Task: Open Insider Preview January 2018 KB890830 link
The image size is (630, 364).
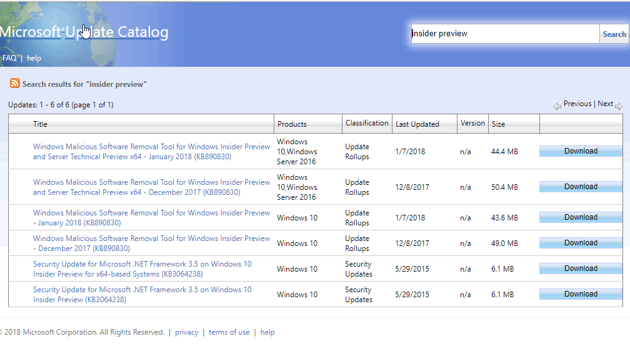Action: coord(151,217)
